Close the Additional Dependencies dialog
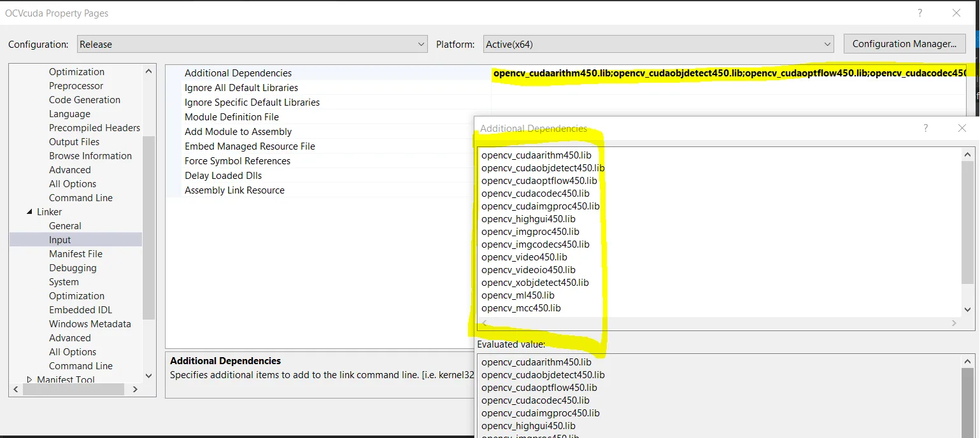The width and height of the screenshot is (980, 438). pos(962,128)
